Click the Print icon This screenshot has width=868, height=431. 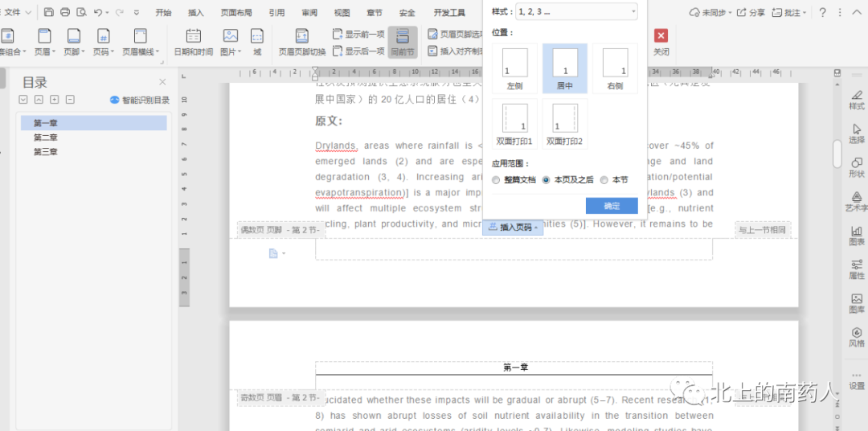65,12
